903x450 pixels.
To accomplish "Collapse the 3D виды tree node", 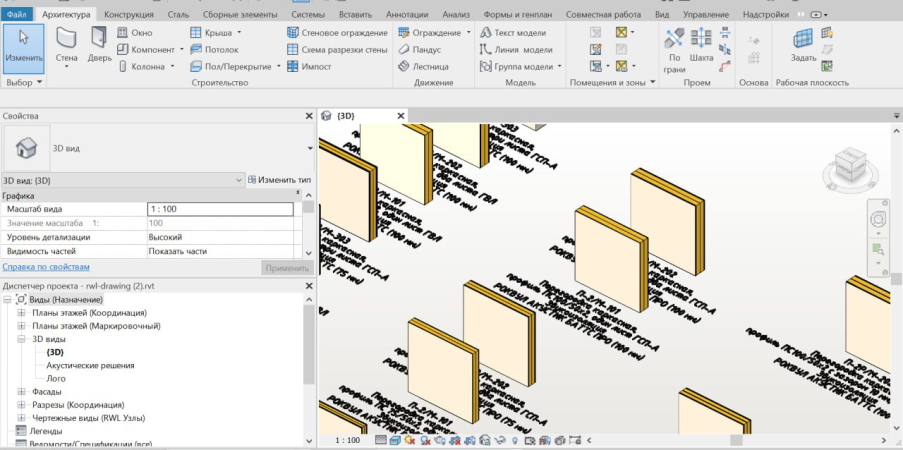I will point(22,339).
